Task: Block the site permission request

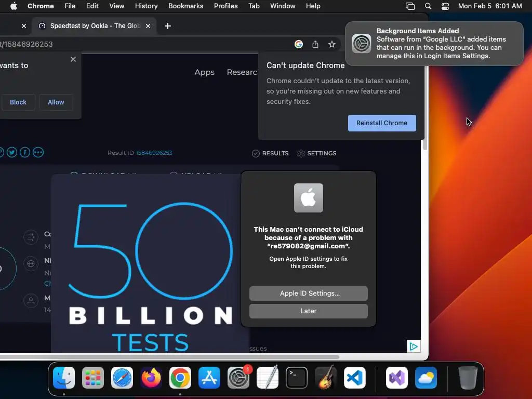Action: tap(18, 102)
